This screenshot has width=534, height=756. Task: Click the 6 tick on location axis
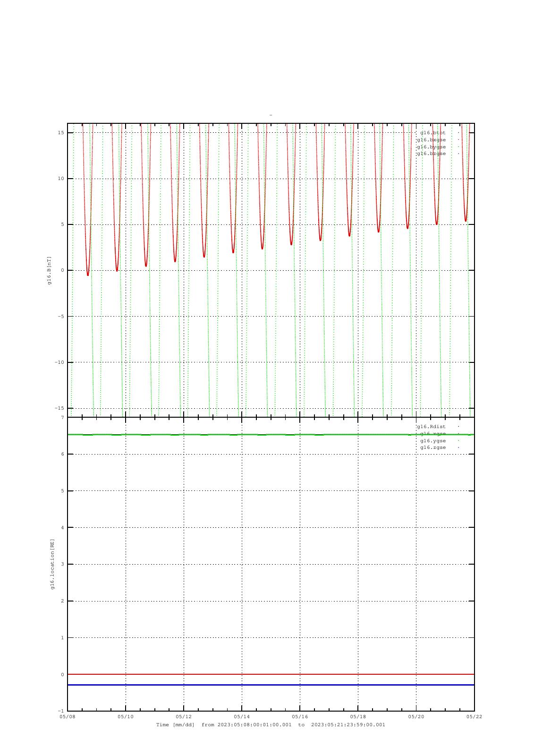point(62,454)
